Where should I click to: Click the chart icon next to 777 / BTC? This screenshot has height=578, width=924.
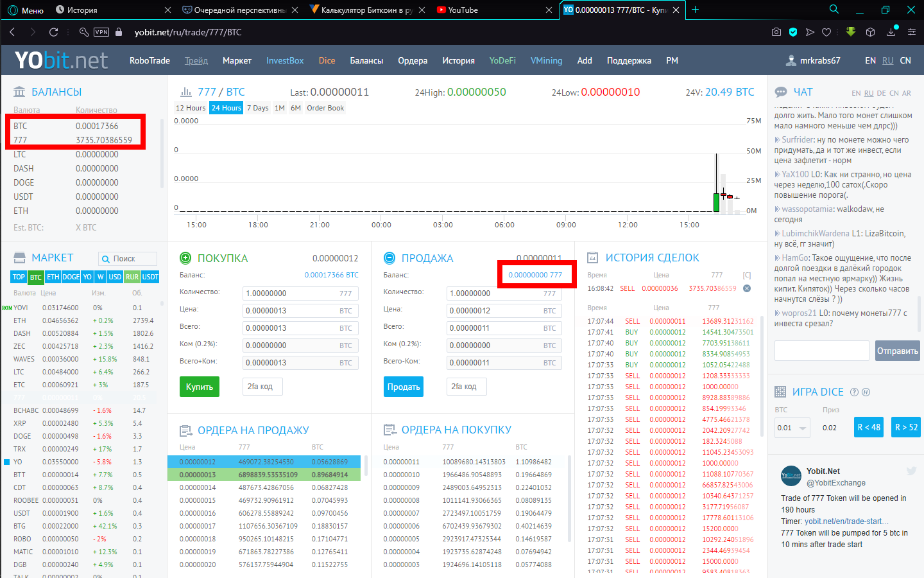(186, 92)
